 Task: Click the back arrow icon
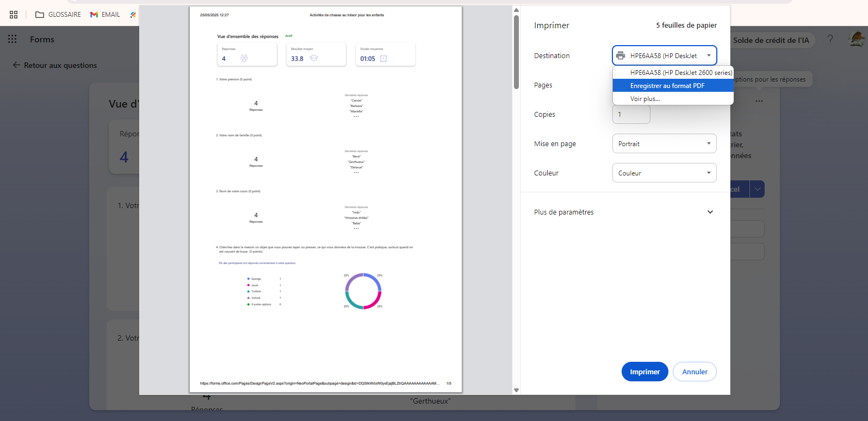[x=16, y=65]
